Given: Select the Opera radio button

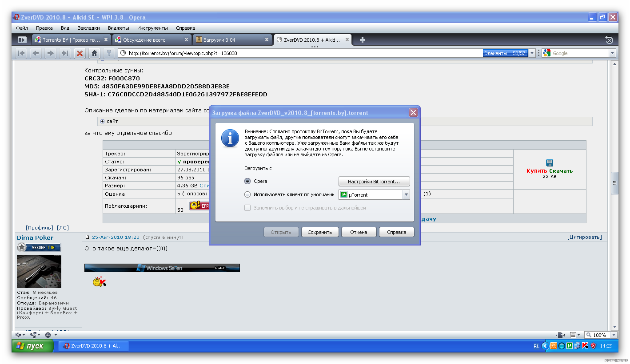Looking at the screenshot, I should coord(247,181).
